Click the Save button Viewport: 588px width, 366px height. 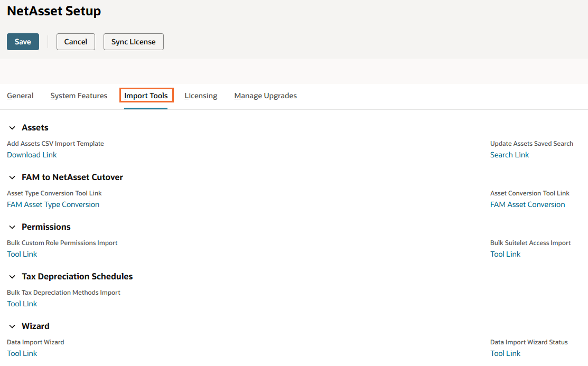coord(23,42)
